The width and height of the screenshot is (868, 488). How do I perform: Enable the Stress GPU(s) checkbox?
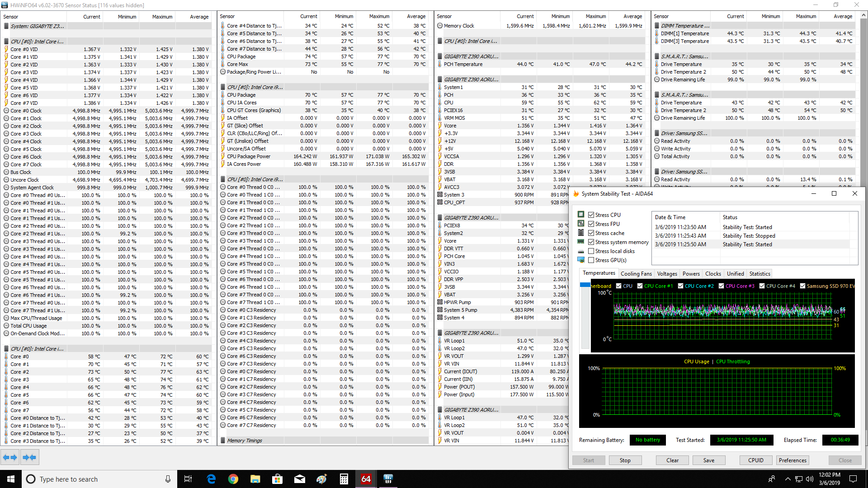point(591,260)
